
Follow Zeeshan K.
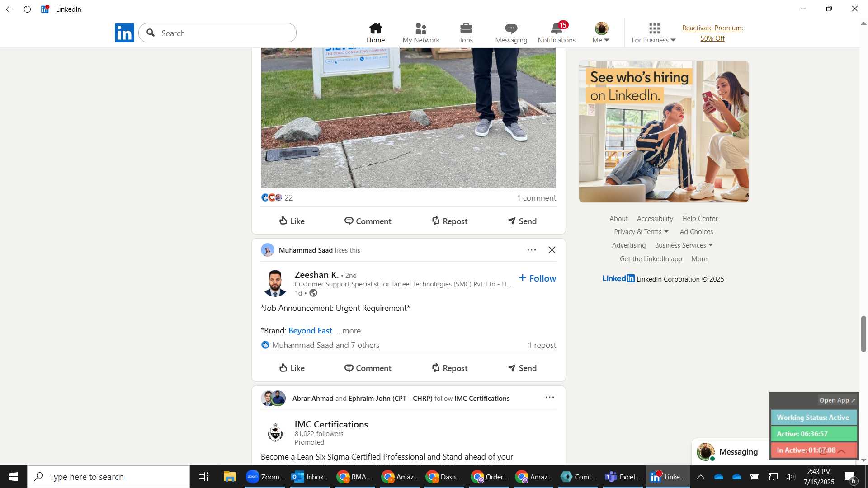click(x=538, y=278)
